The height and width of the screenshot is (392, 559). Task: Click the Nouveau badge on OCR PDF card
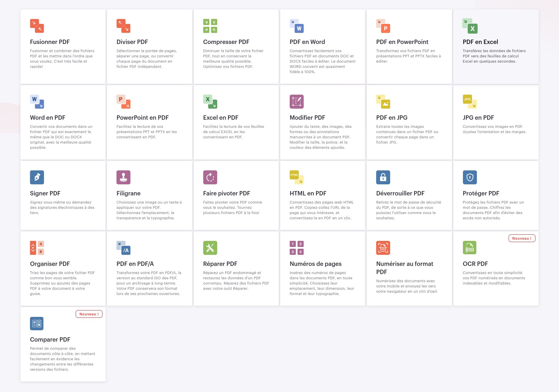click(522, 238)
